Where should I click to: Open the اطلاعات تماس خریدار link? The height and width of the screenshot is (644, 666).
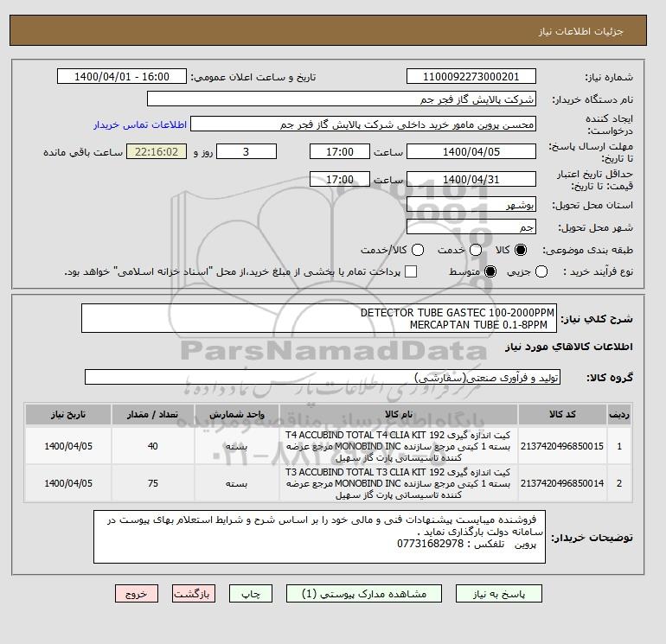(140, 124)
